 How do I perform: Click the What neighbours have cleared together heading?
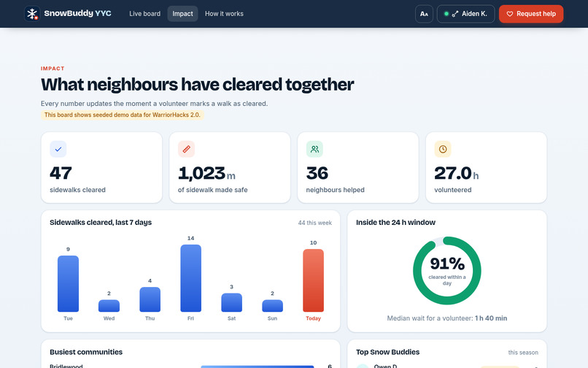197,85
